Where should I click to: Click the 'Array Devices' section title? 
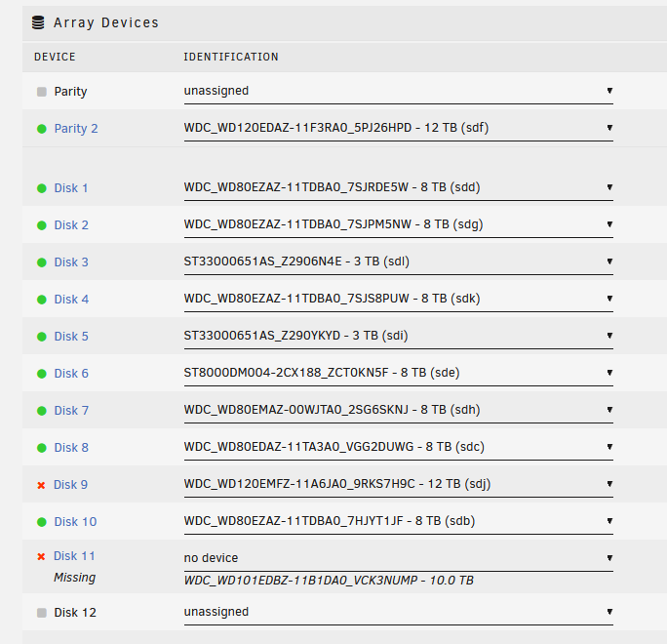pos(106,22)
